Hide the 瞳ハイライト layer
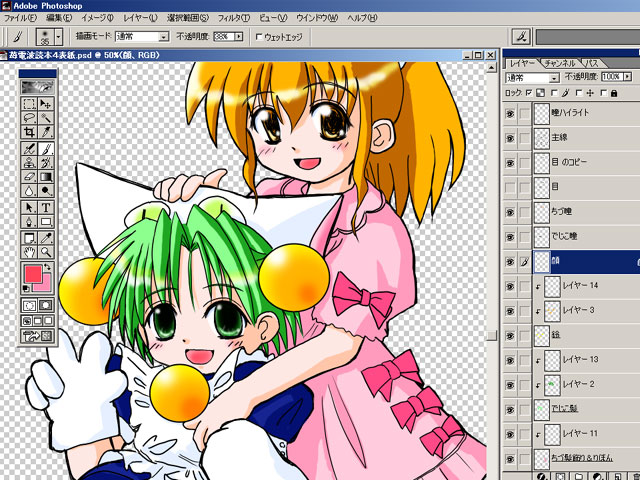Viewport: 640px width, 480px height. [510, 113]
